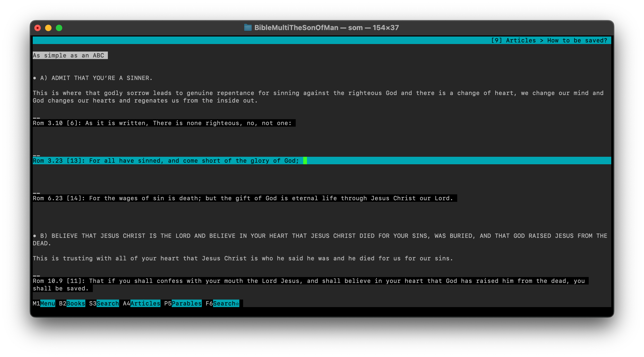
Task: Select the Rom 3.10 verse line
Action: [x=164, y=123]
